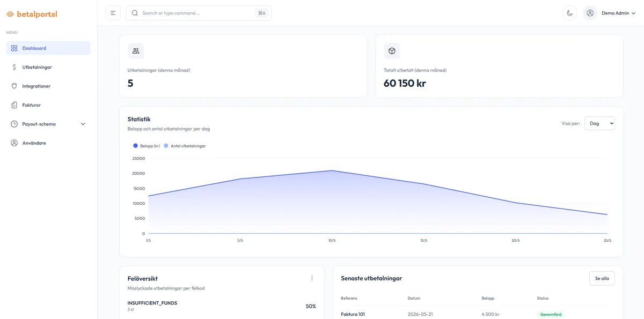
Task: Open the Visa per Dag dropdown
Action: (599, 123)
